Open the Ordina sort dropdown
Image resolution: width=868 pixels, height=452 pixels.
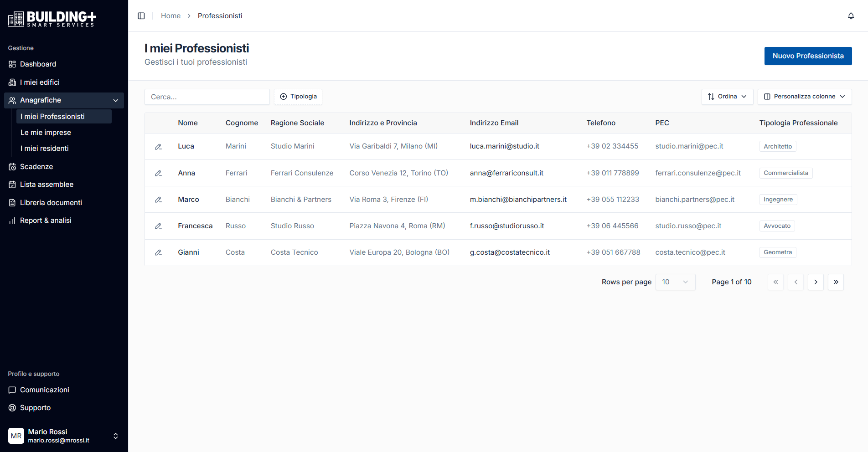point(727,97)
